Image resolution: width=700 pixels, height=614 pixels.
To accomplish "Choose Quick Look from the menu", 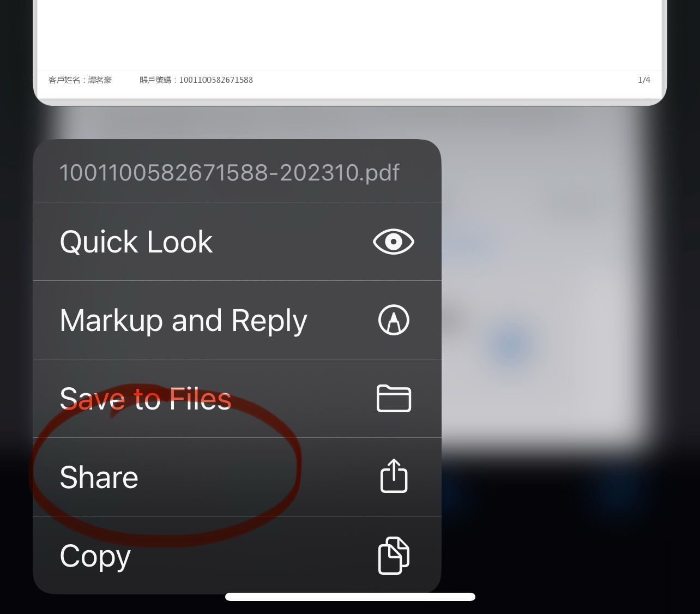I will (237, 242).
